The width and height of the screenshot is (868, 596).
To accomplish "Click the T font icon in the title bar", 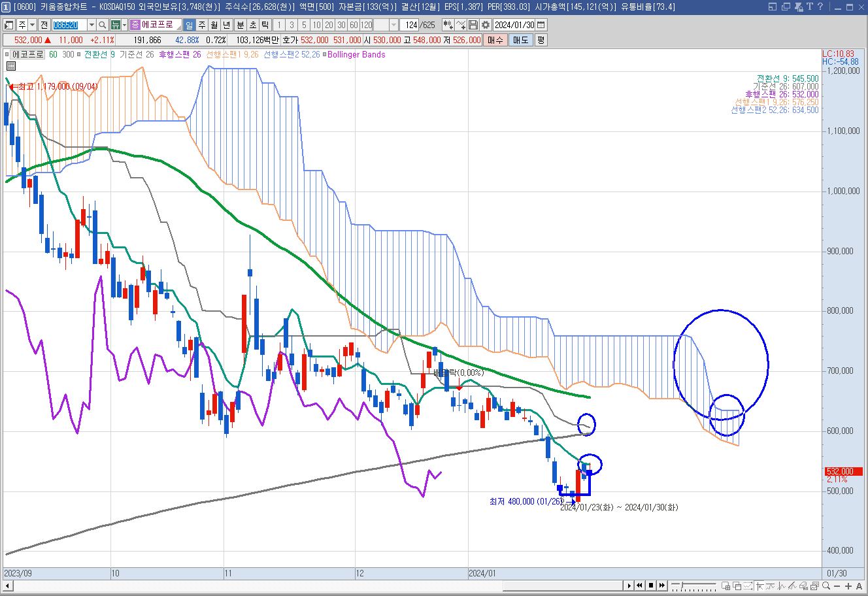I will [x=810, y=7].
